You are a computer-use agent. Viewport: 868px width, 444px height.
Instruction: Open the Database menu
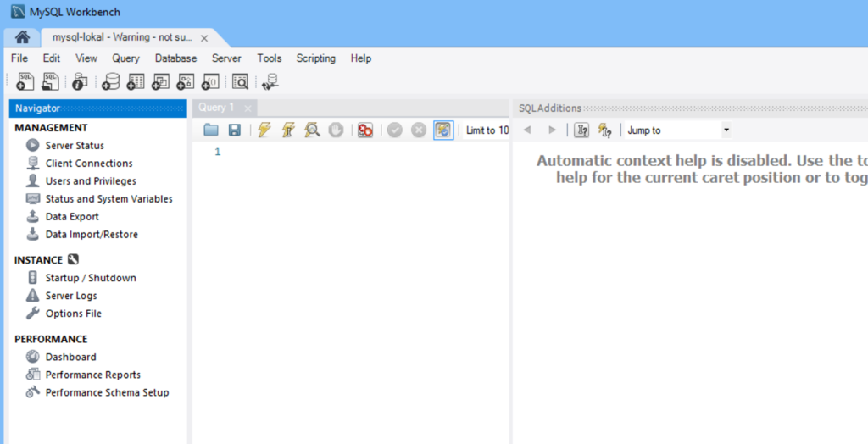click(175, 58)
